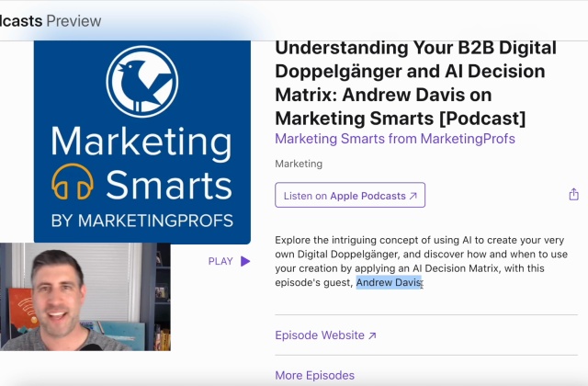The height and width of the screenshot is (386, 588).
Task: Click the highlighted name Andrew Davis
Action: 390,282
